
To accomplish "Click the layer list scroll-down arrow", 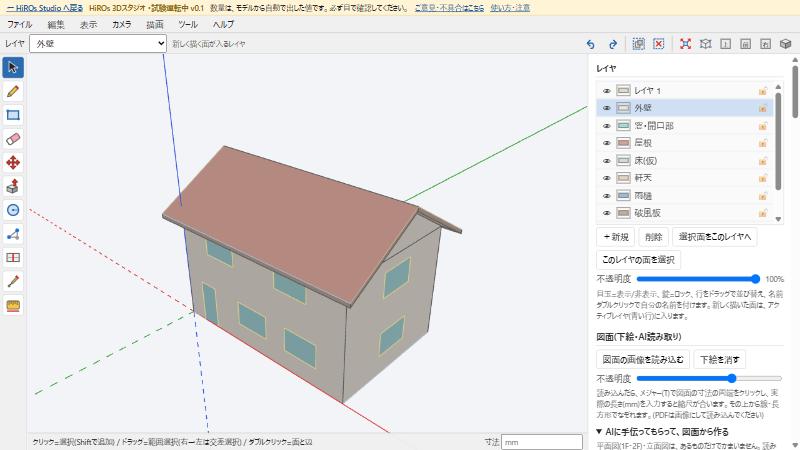I will [x=778, y=219].
